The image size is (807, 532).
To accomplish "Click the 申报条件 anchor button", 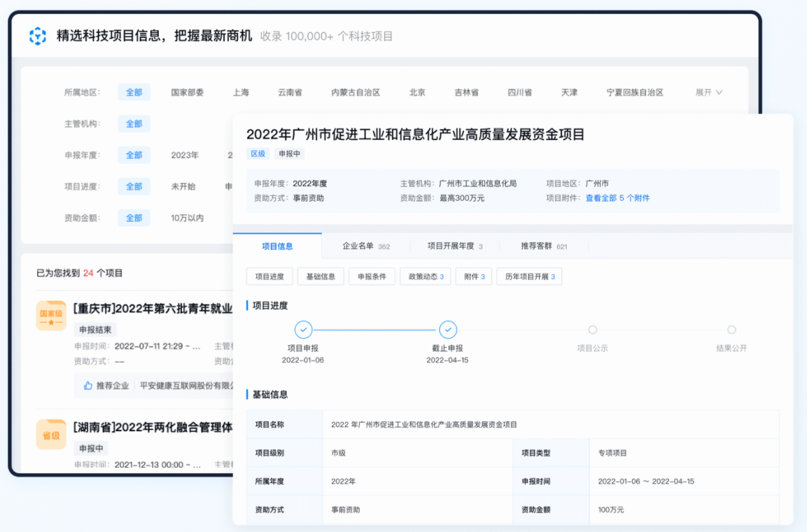I will click(x=372, y=276).
